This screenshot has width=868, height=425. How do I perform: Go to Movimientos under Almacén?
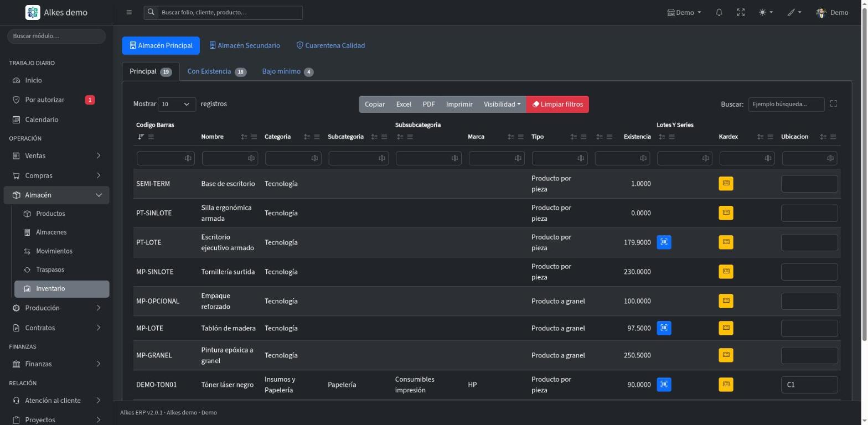62,251
